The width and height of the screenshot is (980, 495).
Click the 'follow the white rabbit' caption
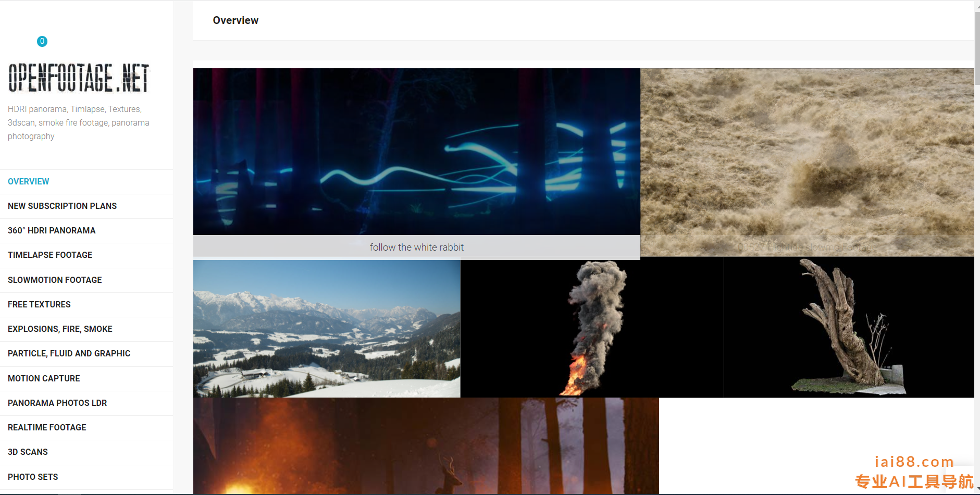pos(416,247)
